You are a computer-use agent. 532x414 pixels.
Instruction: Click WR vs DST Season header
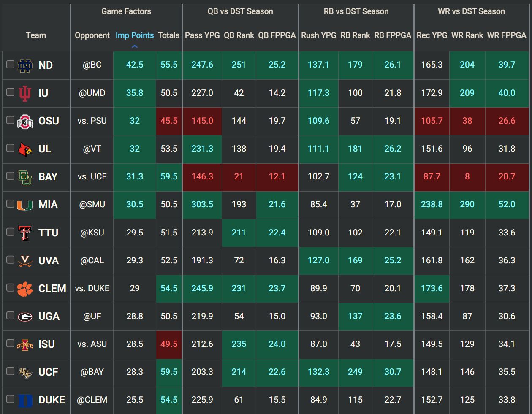471,11
